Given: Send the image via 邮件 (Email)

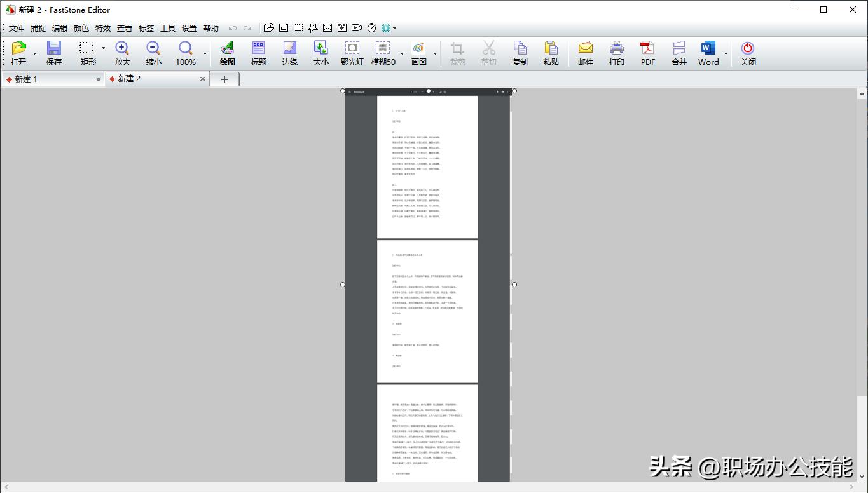Looking at the screenshot, I should coord(585,53).
